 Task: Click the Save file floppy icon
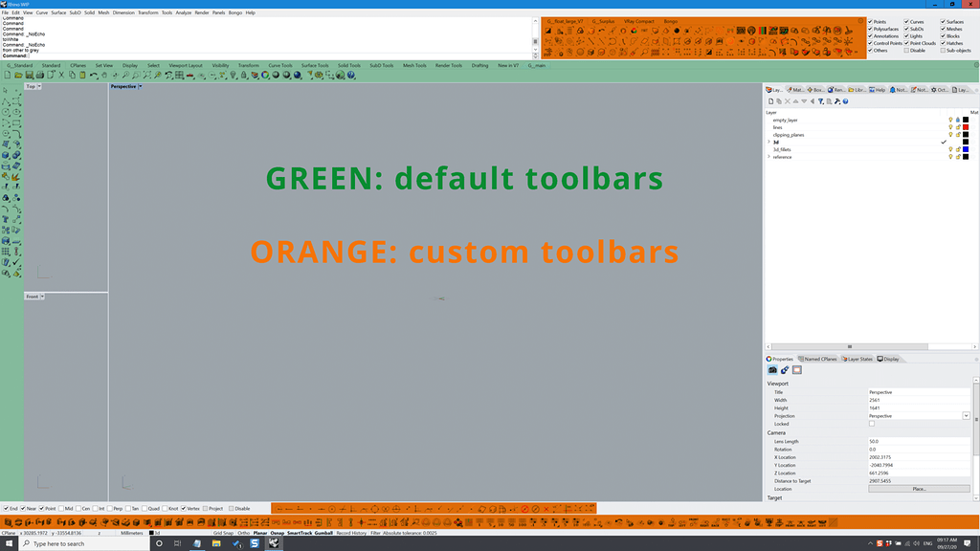click(30, 75)
